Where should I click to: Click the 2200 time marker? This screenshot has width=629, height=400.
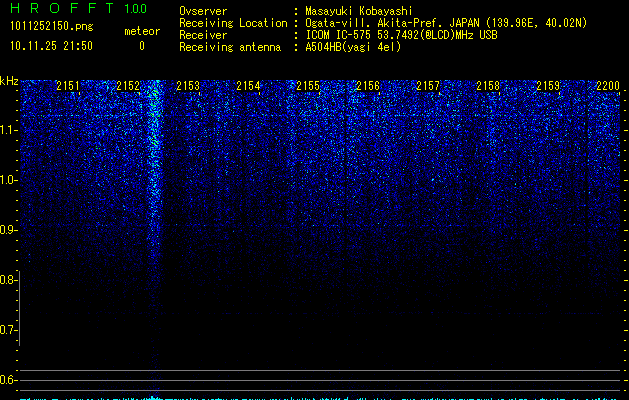[608, 86]
